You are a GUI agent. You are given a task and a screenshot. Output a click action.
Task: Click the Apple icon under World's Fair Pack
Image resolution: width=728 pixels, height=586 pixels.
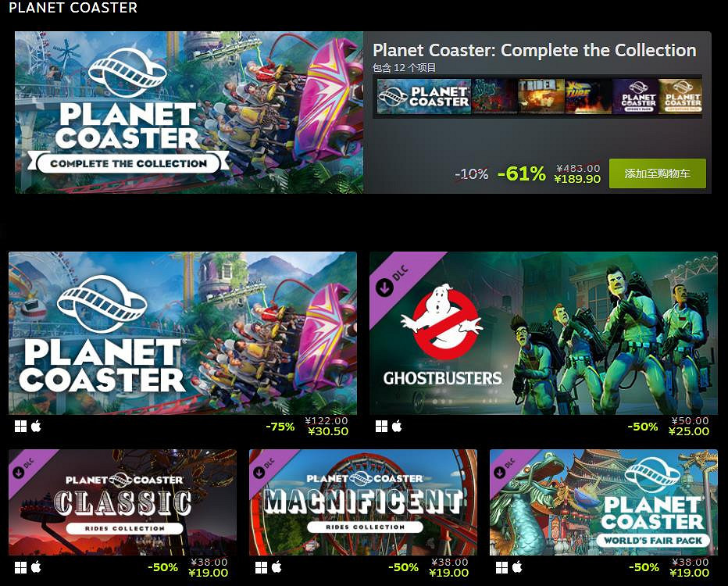pos(517,567)
